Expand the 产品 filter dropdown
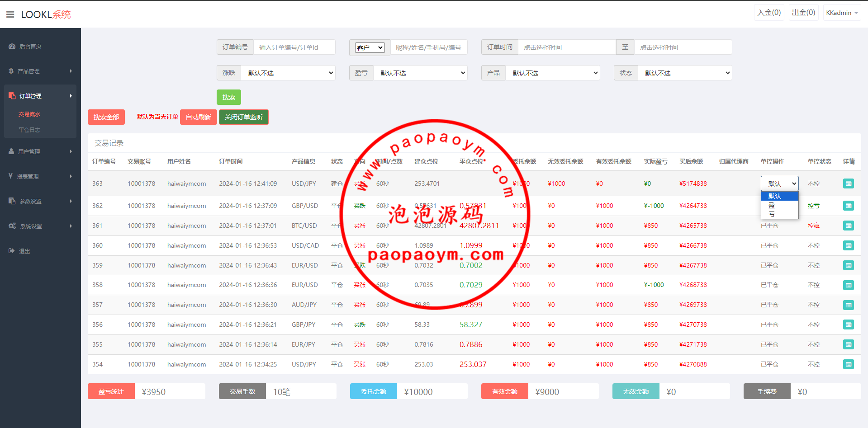The height and width of the screenshot is (428, 868). (x=553, y=73)
